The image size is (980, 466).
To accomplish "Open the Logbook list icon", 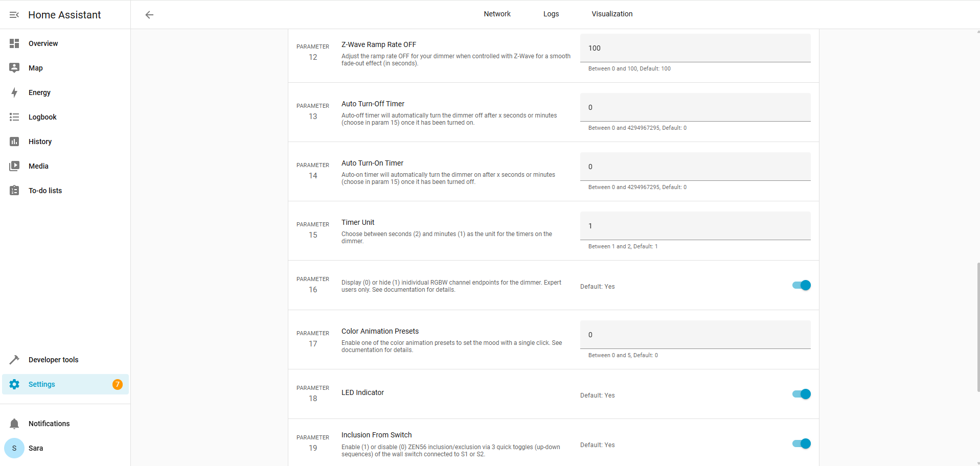I will tap(14, 117).
